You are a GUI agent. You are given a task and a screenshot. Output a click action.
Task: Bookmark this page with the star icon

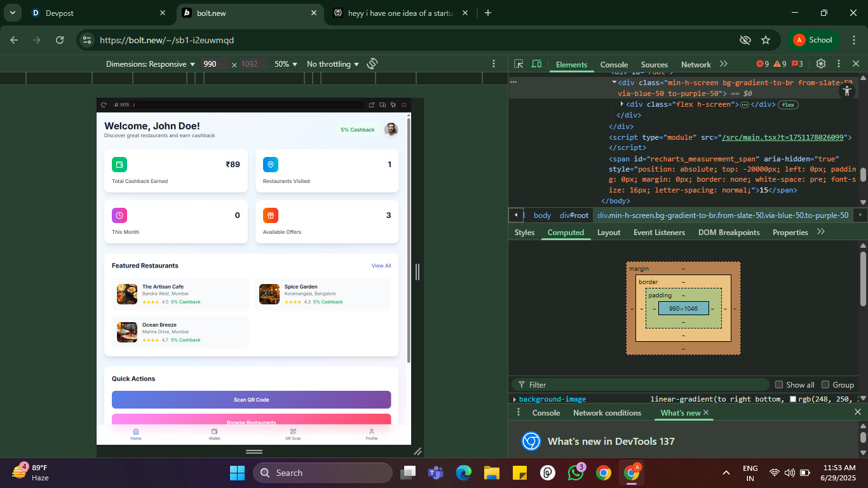[x=766, y=39]
